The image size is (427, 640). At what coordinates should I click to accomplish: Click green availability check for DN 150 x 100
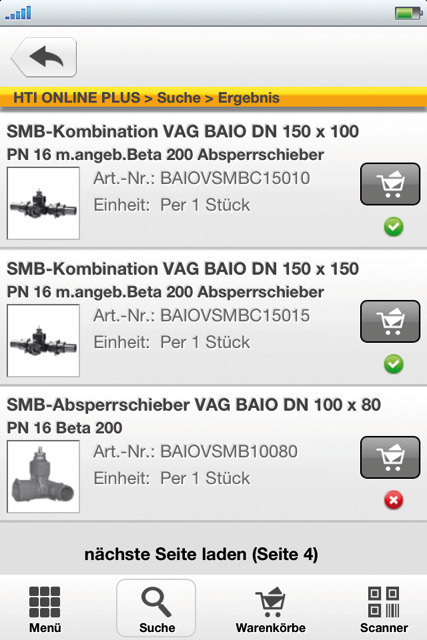tap(394, 227)
